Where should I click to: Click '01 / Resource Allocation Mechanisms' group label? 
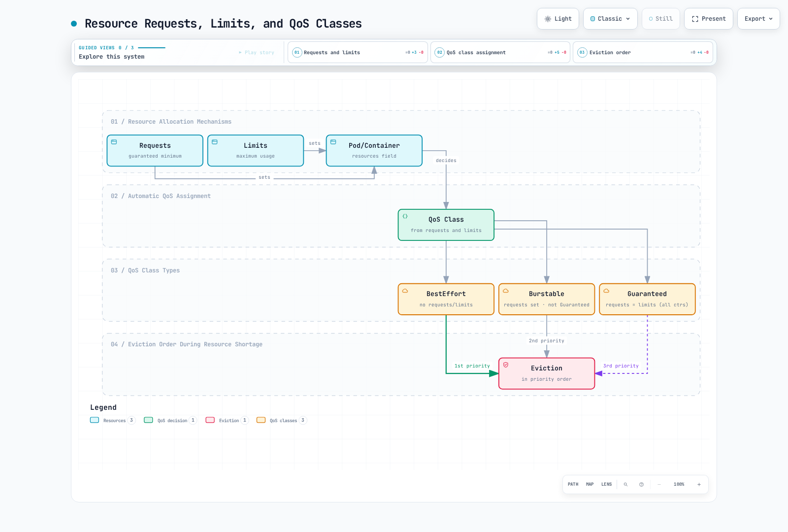click(x=171, y=122)
